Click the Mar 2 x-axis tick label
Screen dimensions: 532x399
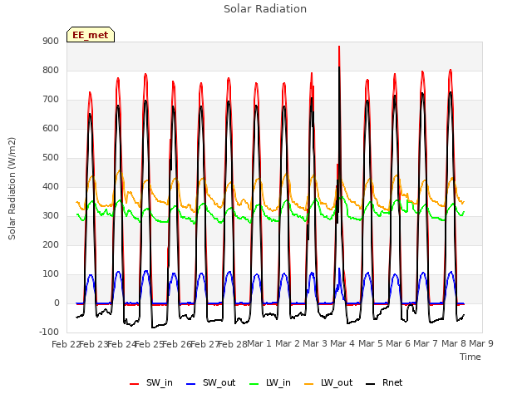point(287,343)
